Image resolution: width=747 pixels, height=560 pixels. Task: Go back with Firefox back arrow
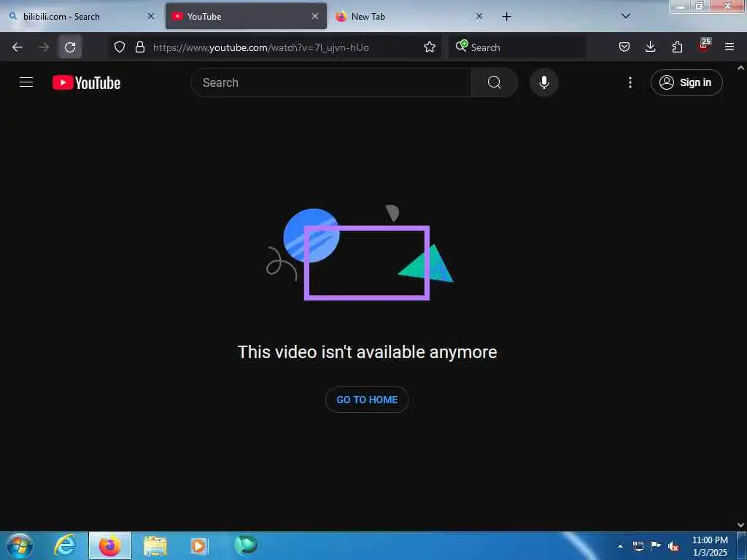[x=18, y=47]
